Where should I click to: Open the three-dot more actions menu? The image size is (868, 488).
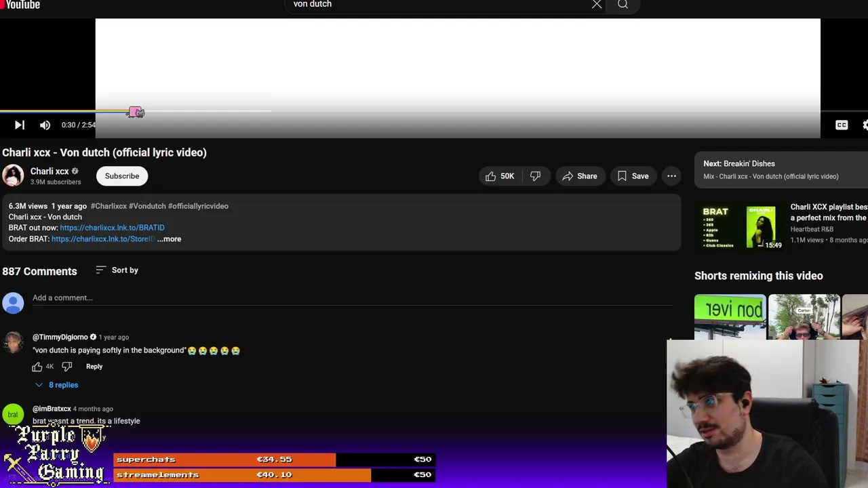(671, 176)
